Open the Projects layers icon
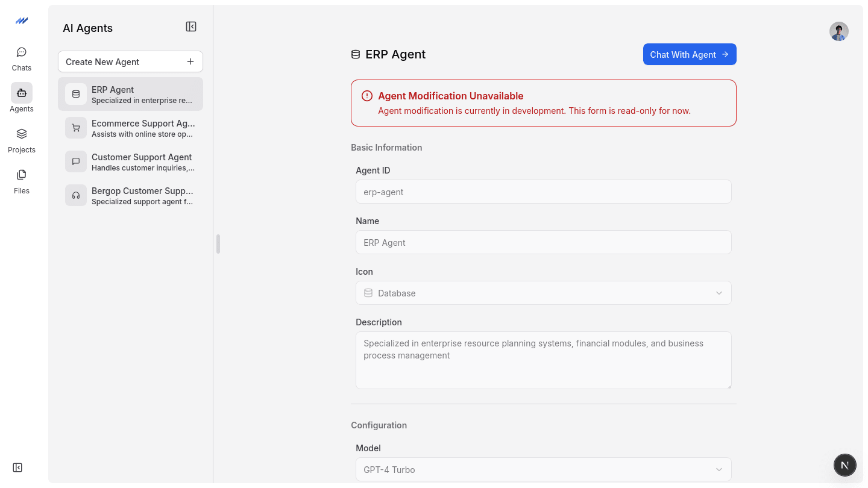Screen dimensions: 868x488 point(22,134)
